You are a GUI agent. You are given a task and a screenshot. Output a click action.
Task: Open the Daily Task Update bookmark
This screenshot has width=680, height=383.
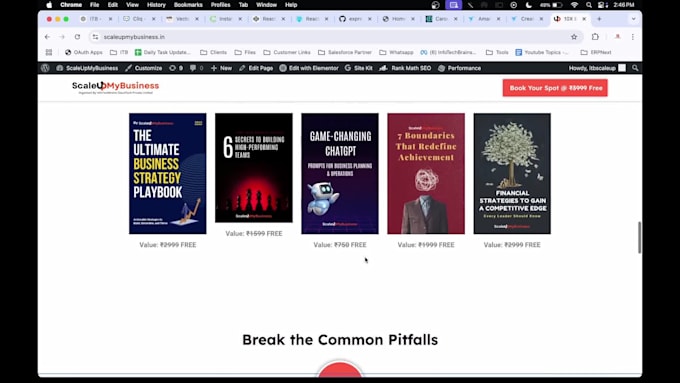163,52
